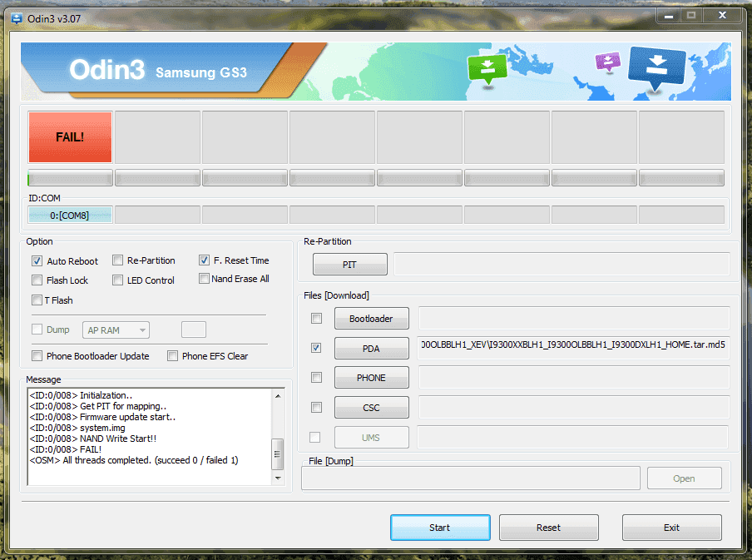Enable the Flash Lock checkbox
The width and height of the screenshot is (752, 560).
tap(37, 280)
